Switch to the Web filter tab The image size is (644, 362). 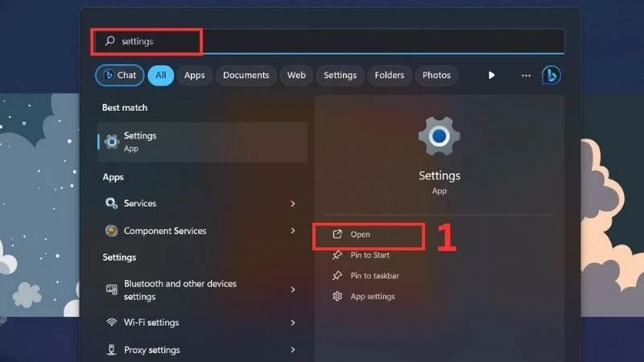click(x=296, y=75)
